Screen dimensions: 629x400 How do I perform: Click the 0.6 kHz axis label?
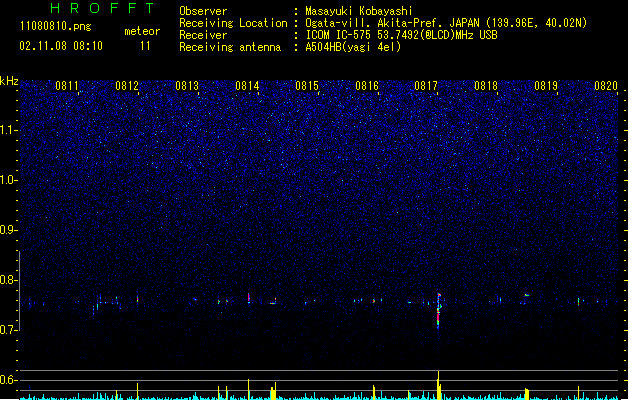tap(8, 380)
